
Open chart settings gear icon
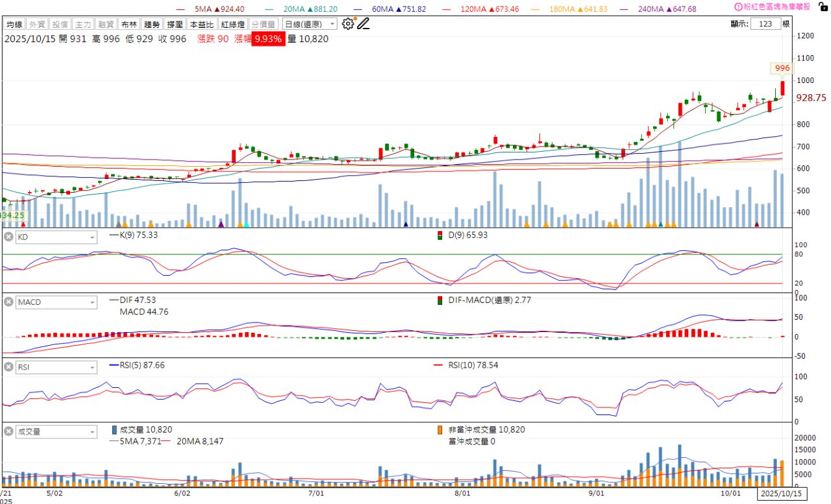[348, 24]
